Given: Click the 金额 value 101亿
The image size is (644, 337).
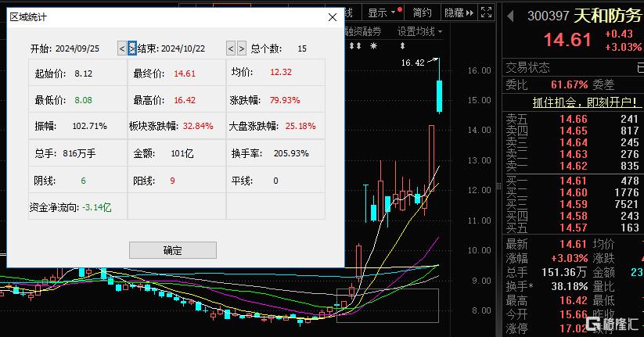Looking at the screenshot, I should (x=182, y=153).
